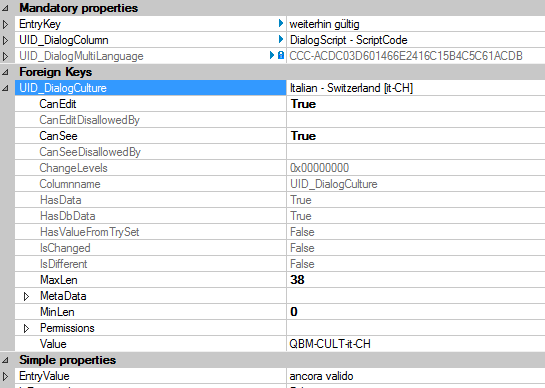Click the value QBM-CULT-it-CH
Viewport: 545px width, 388px height.
point(330,344)
